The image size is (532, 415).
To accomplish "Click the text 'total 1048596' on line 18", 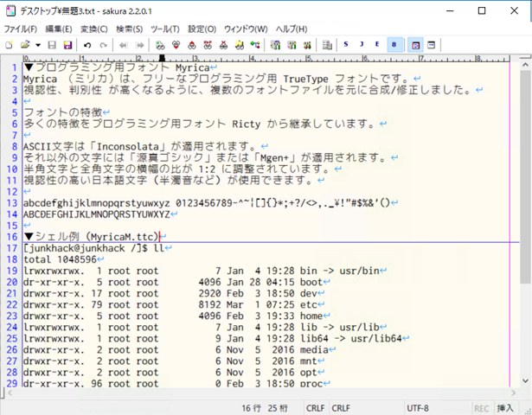I will point(60,259).
